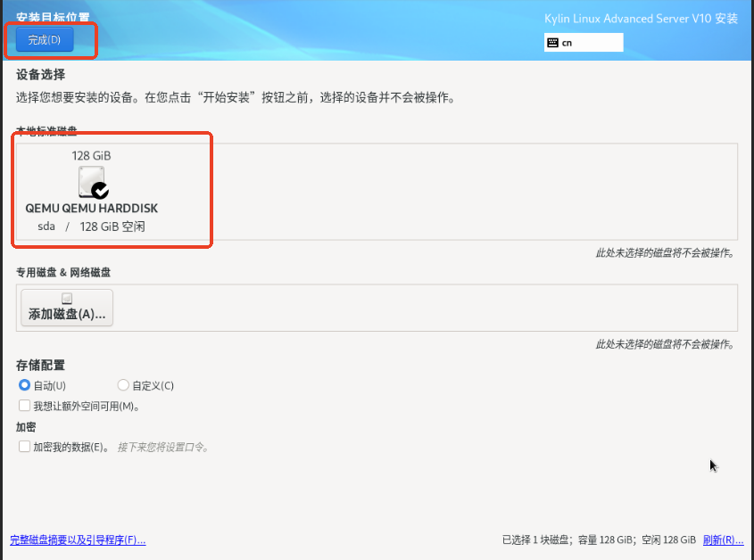Image resolution: width=754 pixels, height=560 pixels.
Task: Open the cn keyboard layout selector
Action: coord(584,42)
